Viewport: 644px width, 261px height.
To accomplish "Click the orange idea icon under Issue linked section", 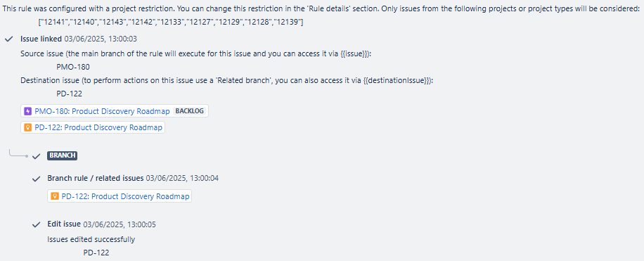I will coord(28,127).
